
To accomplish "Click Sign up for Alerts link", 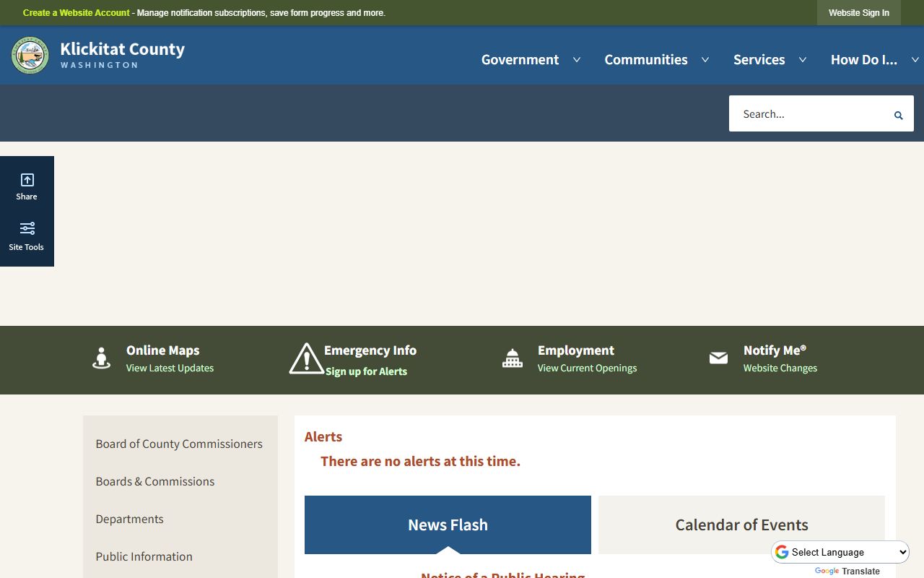I will pyautogui.click(x=366, y=371).
